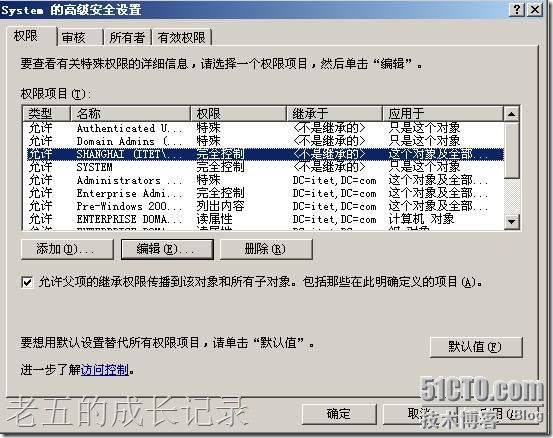
Task: Toggle the inherit parent permissions checkbox
Action: (x=27, y=282)
